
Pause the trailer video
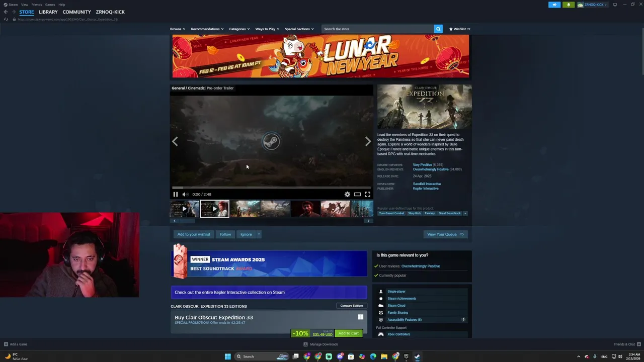point(176,194)
